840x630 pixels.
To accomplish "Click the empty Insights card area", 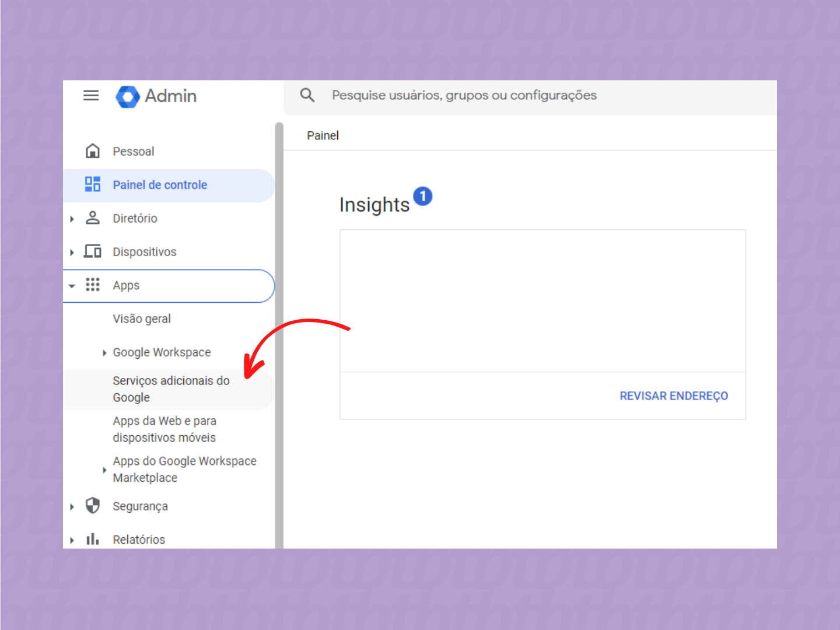I will [x=542, y=300].
